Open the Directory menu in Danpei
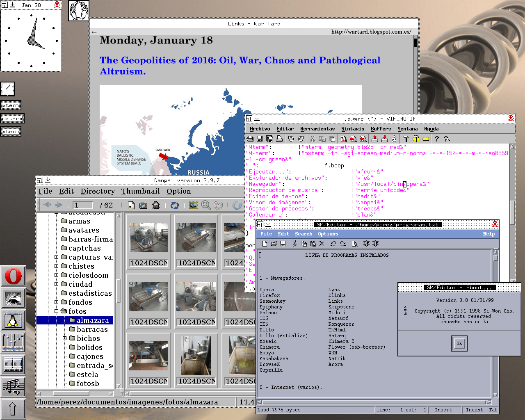Image resolution: width=525 pixels, height=420 pixels. pyautogui.click(x=98, y=191)
